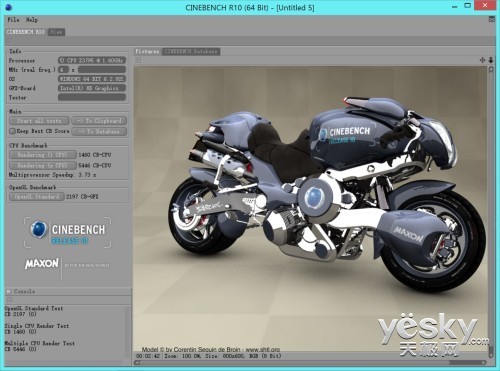Screen dimensions: 500x371
Task: Click the four-way move arrows icon above picture
Action: pyautogui.click(x=482, y=60)
